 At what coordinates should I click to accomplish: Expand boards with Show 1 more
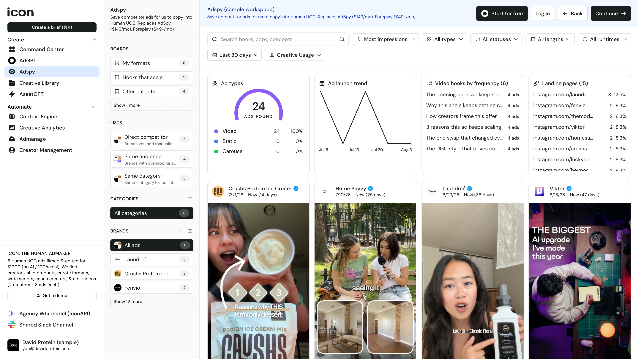point(152,105)
